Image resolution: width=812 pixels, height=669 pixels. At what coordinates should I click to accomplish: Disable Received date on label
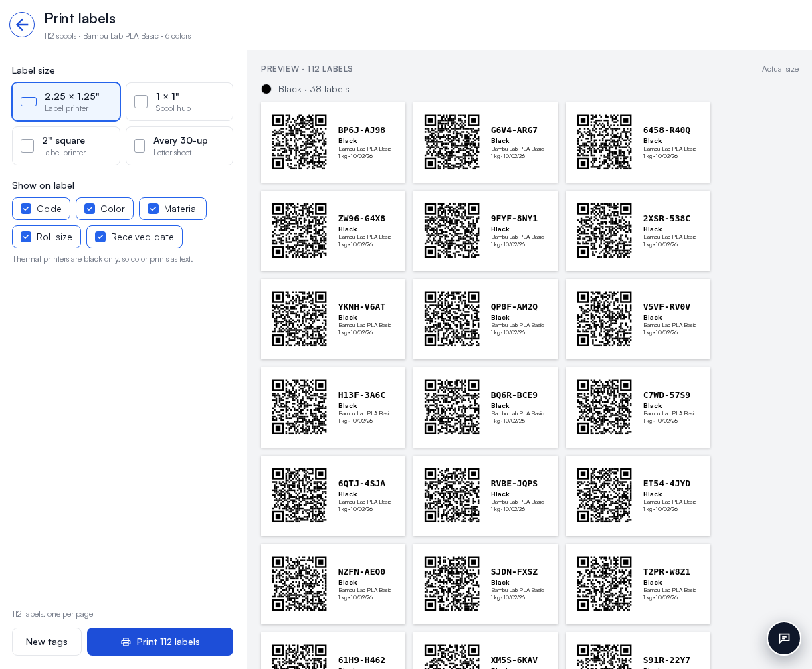(x=100, y=237)
